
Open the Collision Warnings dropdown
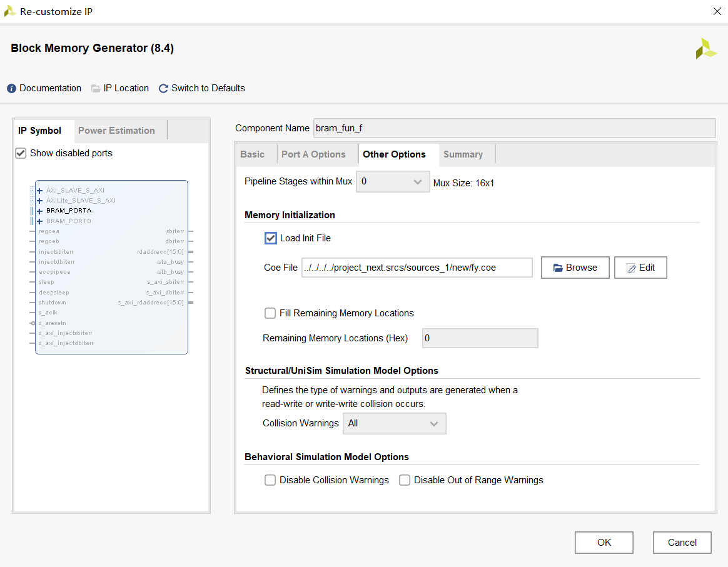click(395, 423)
